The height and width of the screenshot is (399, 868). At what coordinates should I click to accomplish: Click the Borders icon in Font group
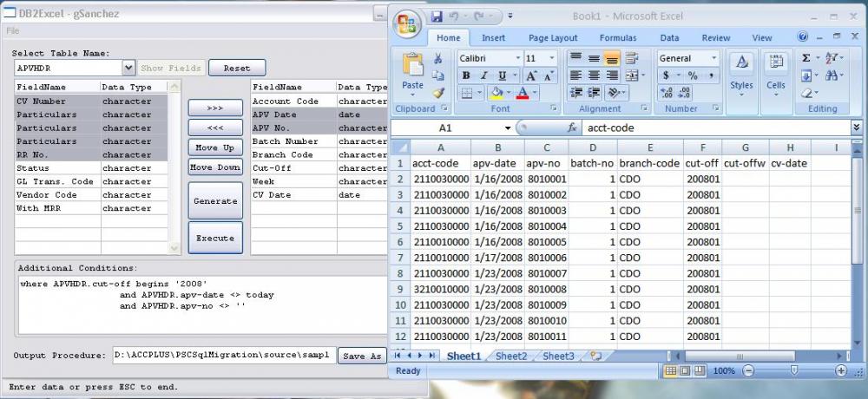(x=466, y=93)
